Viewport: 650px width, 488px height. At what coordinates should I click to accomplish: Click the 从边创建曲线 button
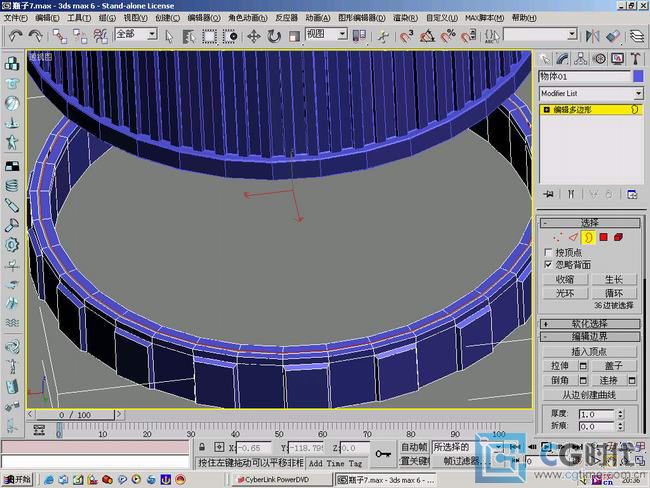coord(589,395)
